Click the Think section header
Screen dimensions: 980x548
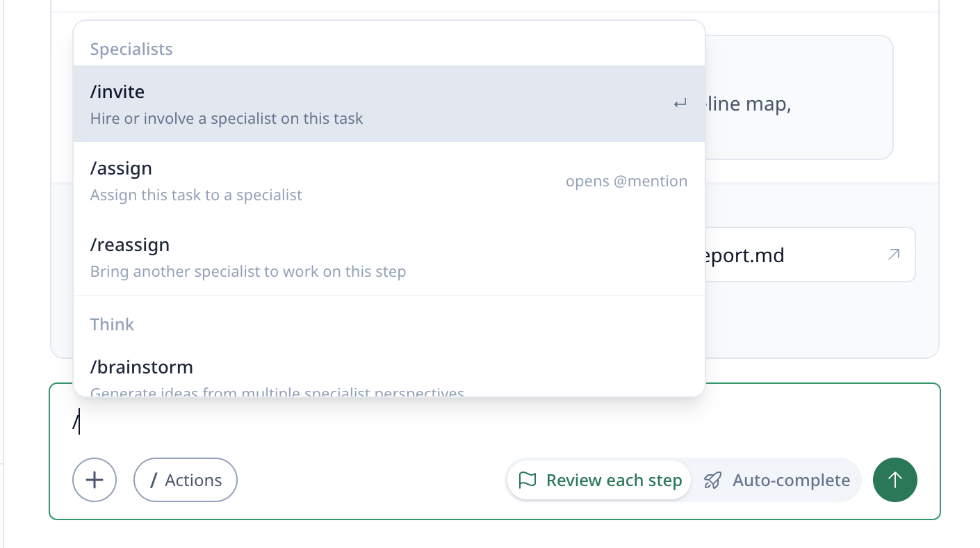(x=112, y=325)
